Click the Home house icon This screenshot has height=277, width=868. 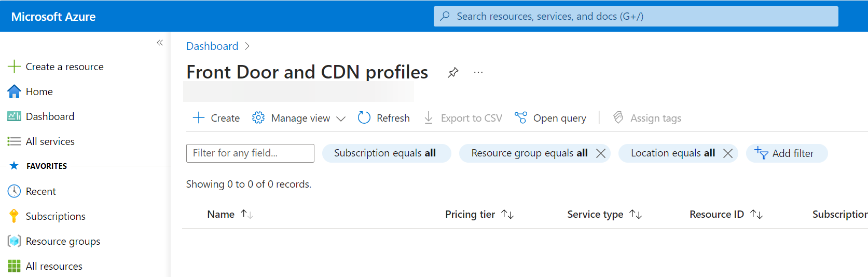[14, 91]
